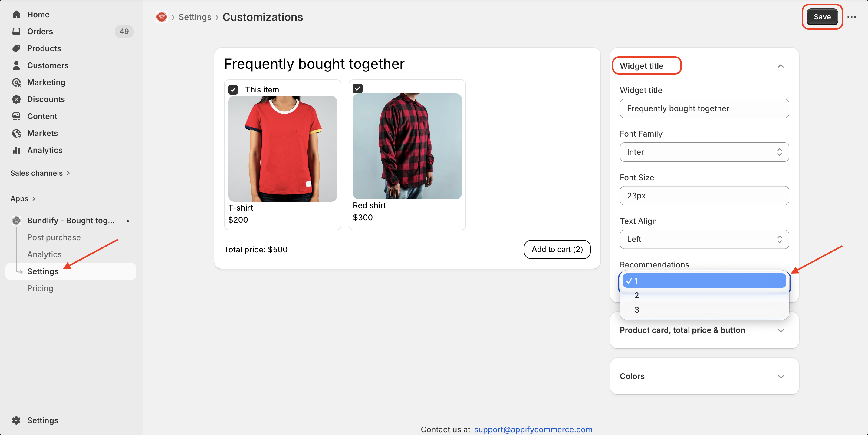Open the Products section
Image resolution: width=868 pixels, height=435 pixels.
point(44,48)
